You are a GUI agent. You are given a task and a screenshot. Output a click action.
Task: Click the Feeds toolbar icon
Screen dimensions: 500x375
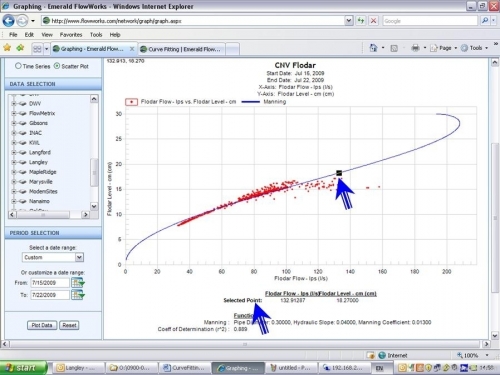coord(394,48)
